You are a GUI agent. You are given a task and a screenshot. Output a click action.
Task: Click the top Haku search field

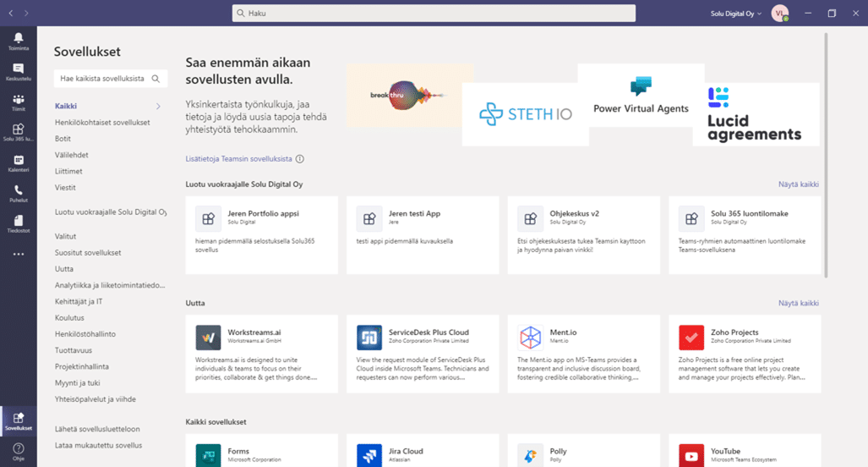click(x=434, y=14)
